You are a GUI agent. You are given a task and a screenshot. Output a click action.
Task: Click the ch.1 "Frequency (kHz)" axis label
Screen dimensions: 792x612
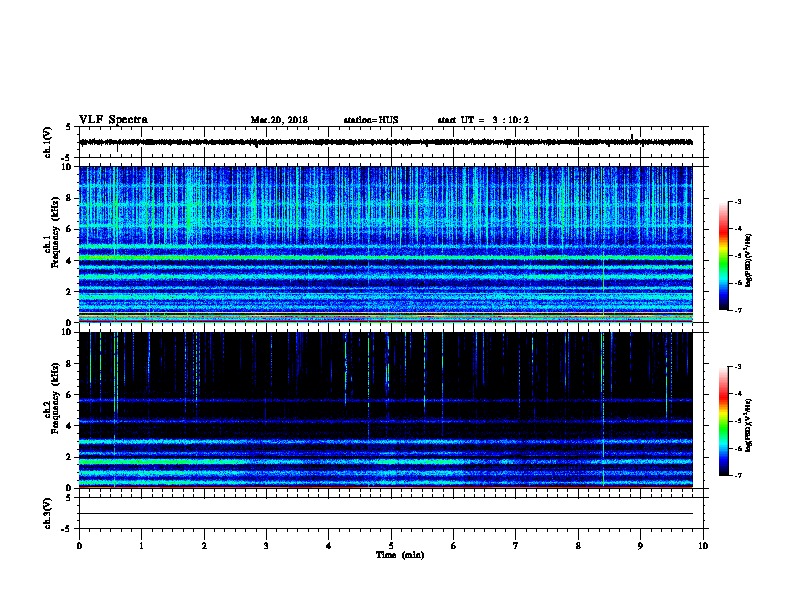[55, 232]
